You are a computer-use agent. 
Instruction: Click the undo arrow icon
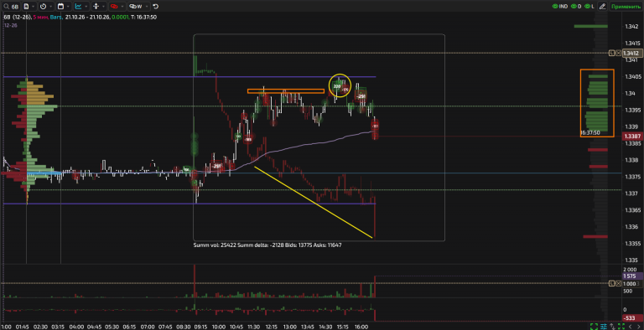coord(156,7)
